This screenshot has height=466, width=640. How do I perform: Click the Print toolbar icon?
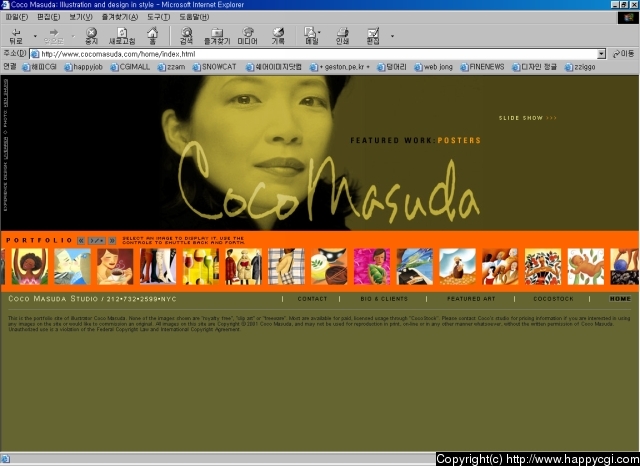tap(342, 36)
